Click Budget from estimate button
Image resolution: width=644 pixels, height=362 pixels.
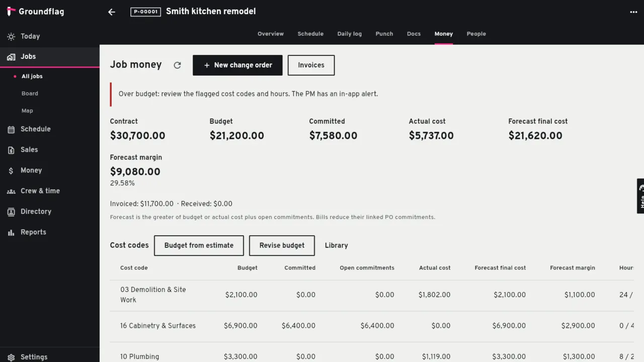[199, 246]
